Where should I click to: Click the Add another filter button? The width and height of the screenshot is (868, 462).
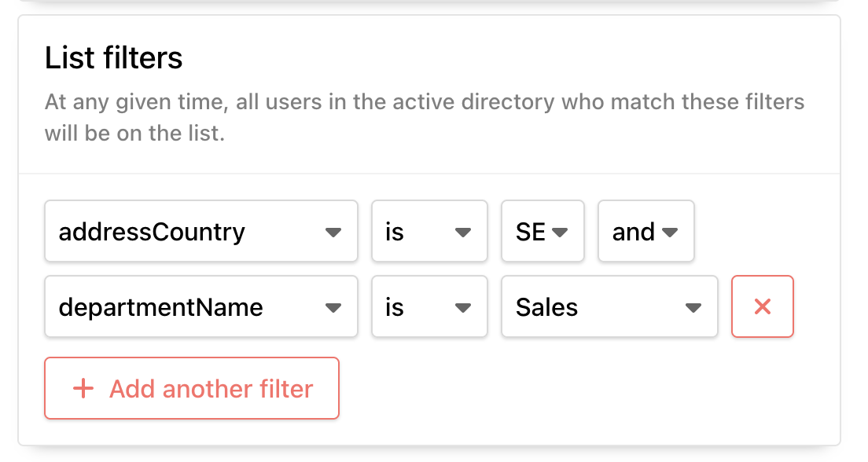point(192,388)
